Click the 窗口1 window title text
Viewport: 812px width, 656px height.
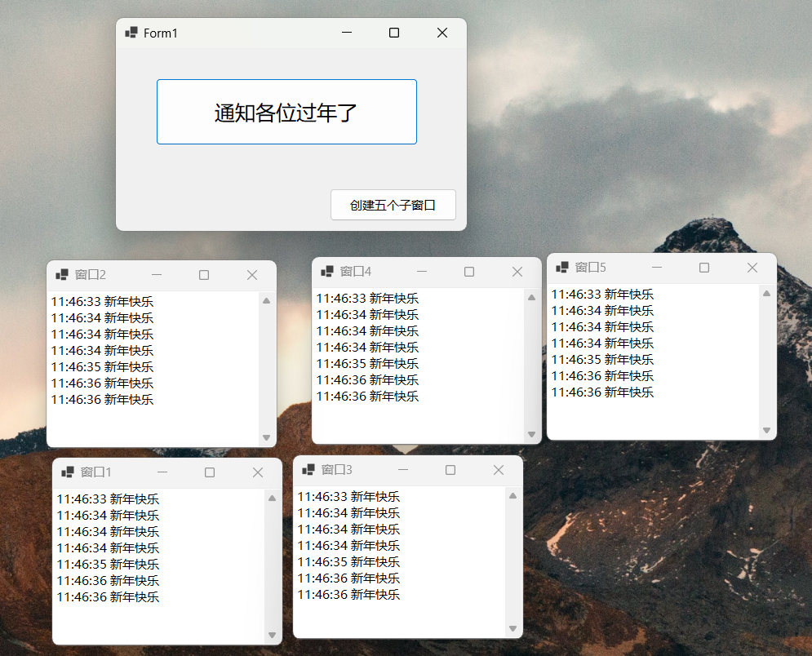click(x=95, y=472)
